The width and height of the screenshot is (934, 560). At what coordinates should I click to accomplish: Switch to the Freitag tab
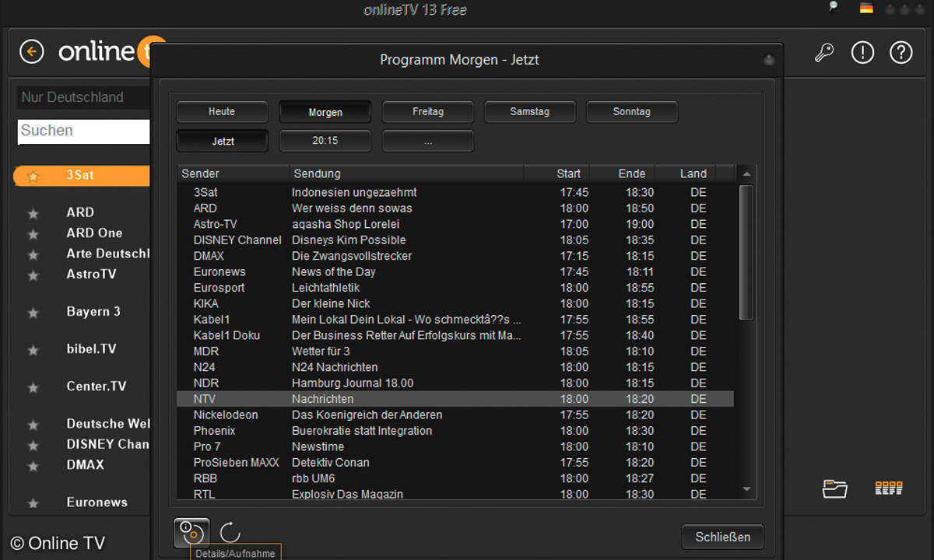[x=428, y=112]
